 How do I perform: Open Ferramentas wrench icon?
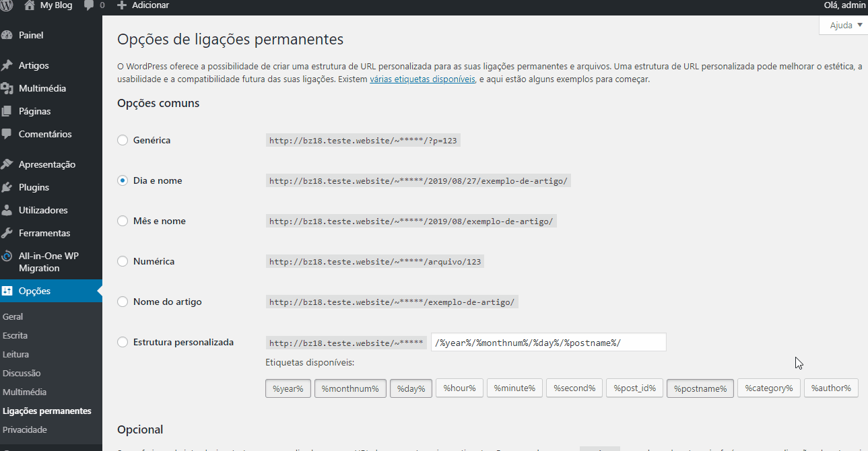[7, 233]
